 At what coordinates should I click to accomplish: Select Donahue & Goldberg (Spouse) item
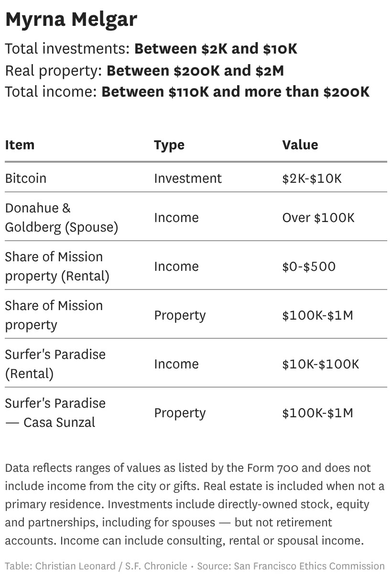coord(61,217)
